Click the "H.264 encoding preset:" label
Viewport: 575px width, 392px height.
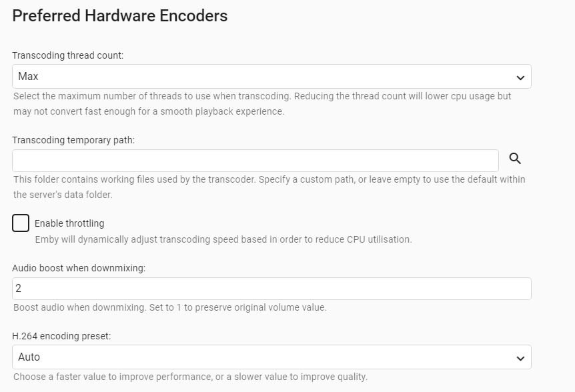(61, 336)
